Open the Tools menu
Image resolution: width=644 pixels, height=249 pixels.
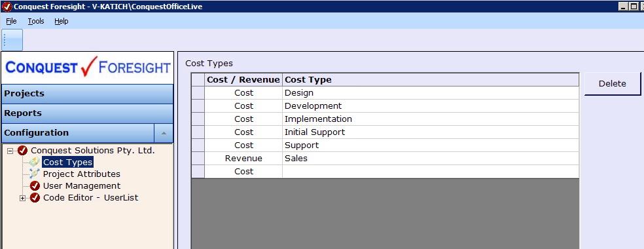tap(36, 21)
